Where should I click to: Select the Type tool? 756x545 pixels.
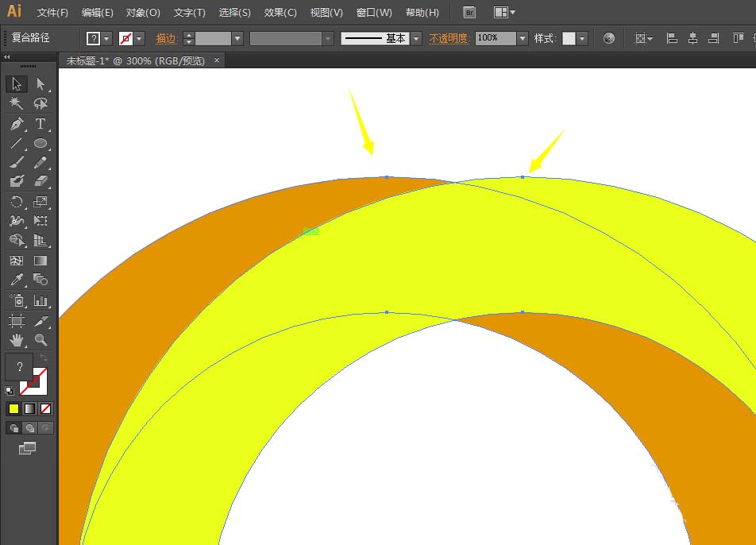[x=40, y=124]
